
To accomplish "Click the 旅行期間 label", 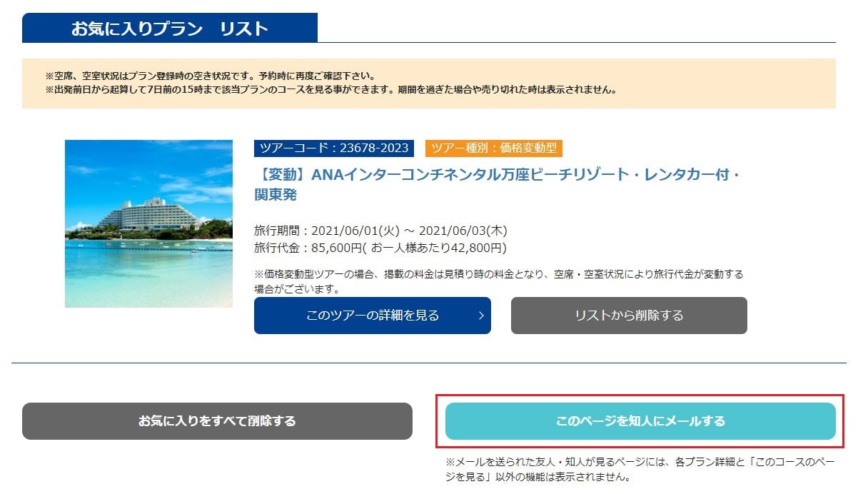I will 279,231.
